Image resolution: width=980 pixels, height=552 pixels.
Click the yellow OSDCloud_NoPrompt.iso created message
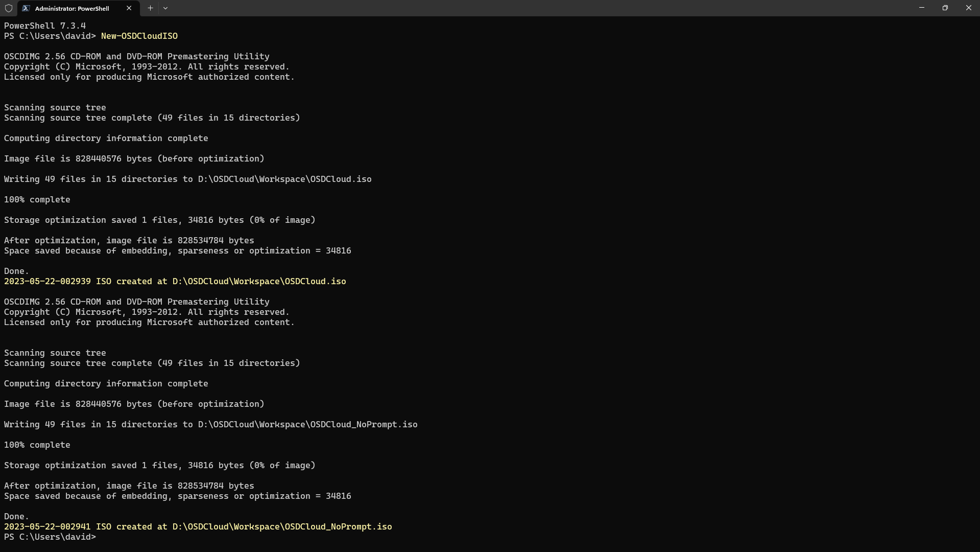coord(198,527)
